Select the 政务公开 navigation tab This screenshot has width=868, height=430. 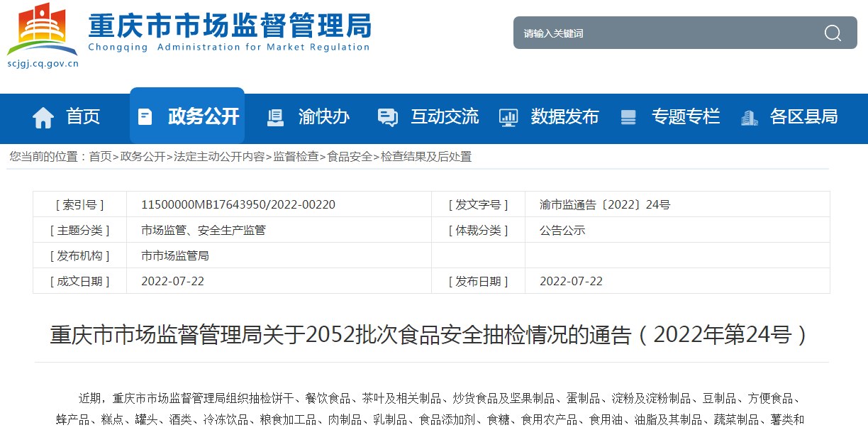(204, 116)
